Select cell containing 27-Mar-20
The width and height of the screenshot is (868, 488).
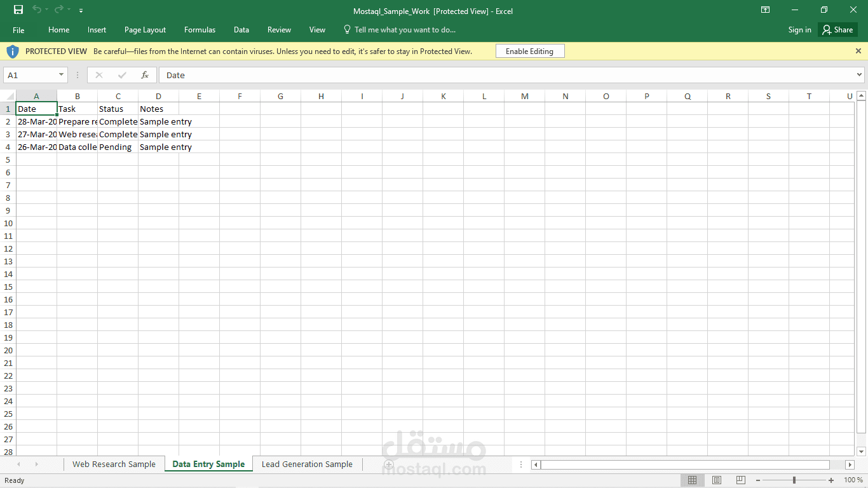(x=36, y=134)
